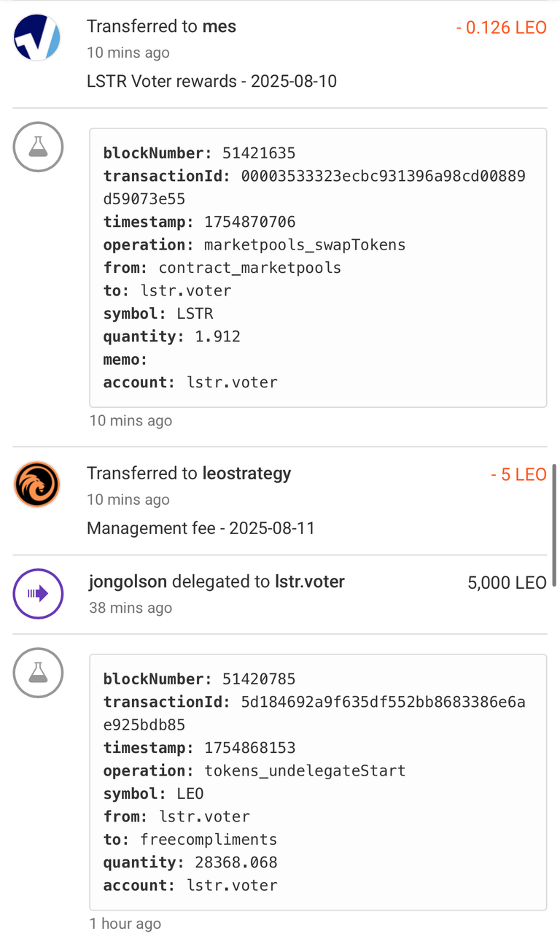The width and height of the screenshot is (560, 947).
Task: Select transaction ID starting with 00003533
Action: tap(314, 188)
